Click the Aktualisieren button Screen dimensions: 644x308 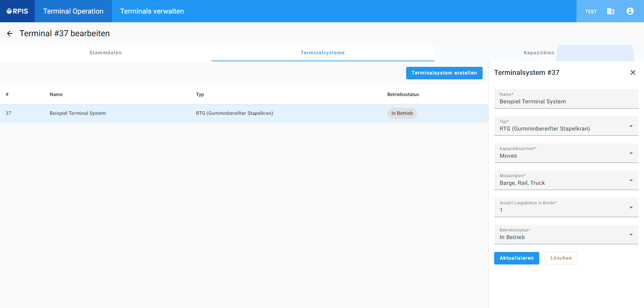pyautogui.click(x=517, y=258)
